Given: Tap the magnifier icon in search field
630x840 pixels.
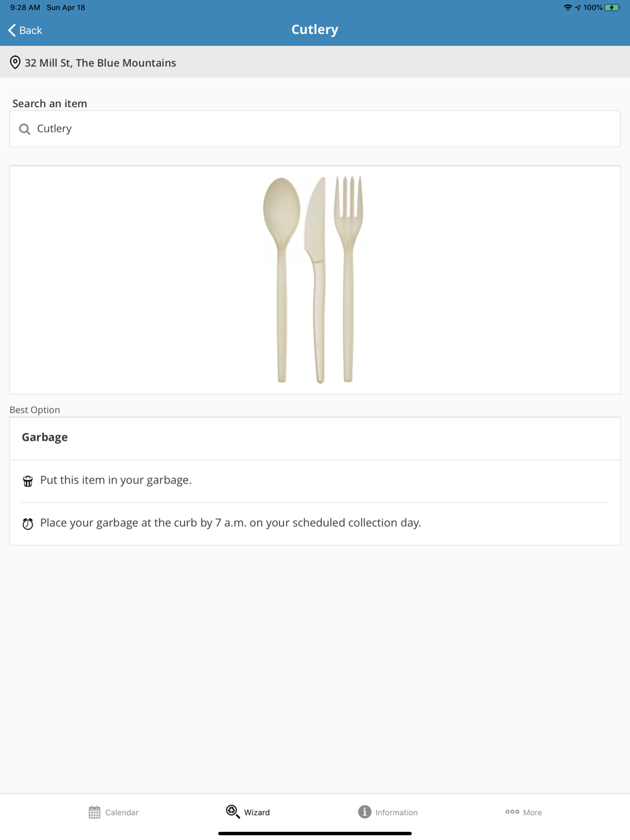Looking at the screenshot, I should pyautogui.click(x=25, y=129).
